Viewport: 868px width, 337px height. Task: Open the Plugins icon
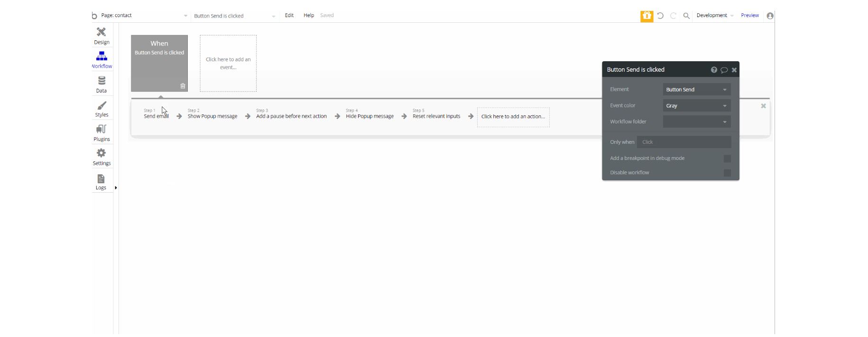tap(102, 129)
